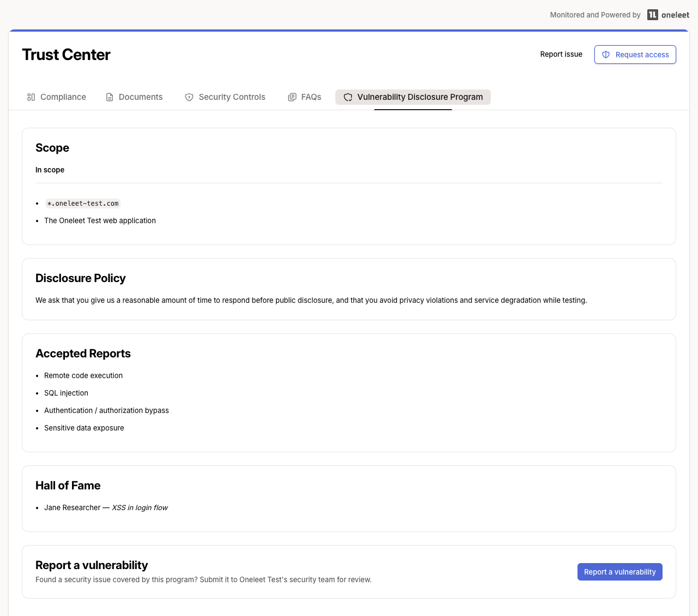The width and height of the screenshot is (698, 616).
Task: Click the Report issue link
Action: (561, 54)
